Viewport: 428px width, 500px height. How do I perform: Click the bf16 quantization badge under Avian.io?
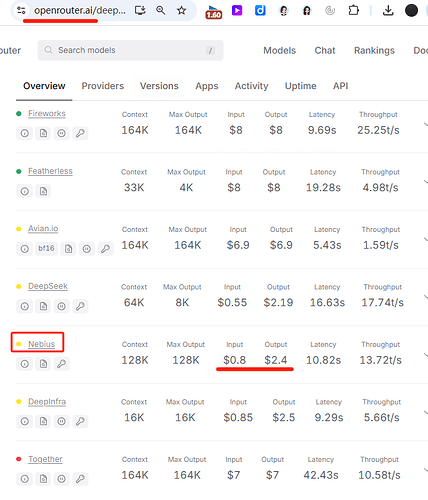[46, 249]
